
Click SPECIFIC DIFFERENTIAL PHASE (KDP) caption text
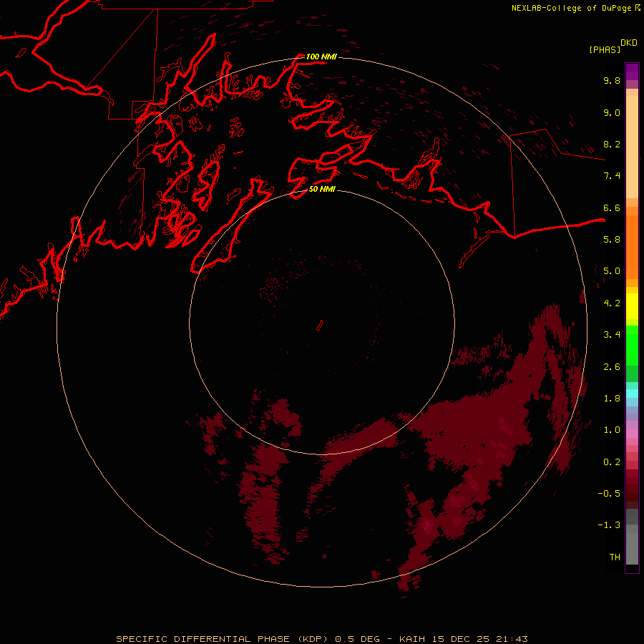222,639
